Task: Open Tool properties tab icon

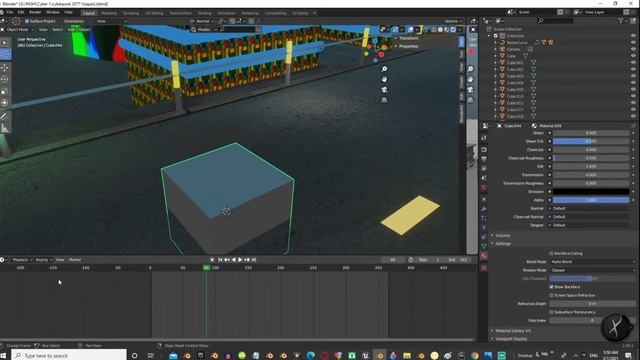Action: [484, 138]
